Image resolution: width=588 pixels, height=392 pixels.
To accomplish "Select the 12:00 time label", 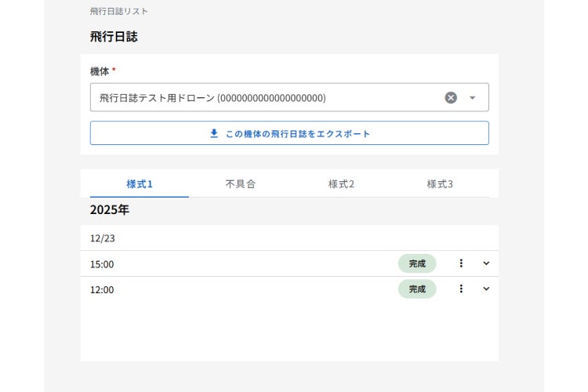I will 102,290.
